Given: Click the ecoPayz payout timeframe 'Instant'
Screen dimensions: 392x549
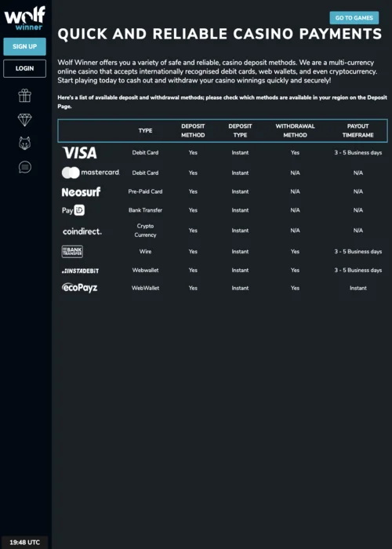Looking at the screenshot, I should [358, 288].
